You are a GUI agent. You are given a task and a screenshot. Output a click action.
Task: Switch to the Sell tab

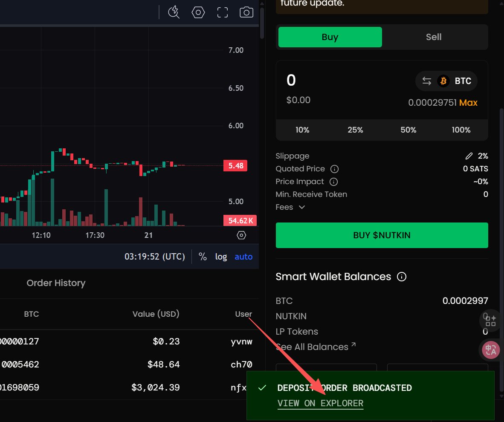(x=434, y=37)
